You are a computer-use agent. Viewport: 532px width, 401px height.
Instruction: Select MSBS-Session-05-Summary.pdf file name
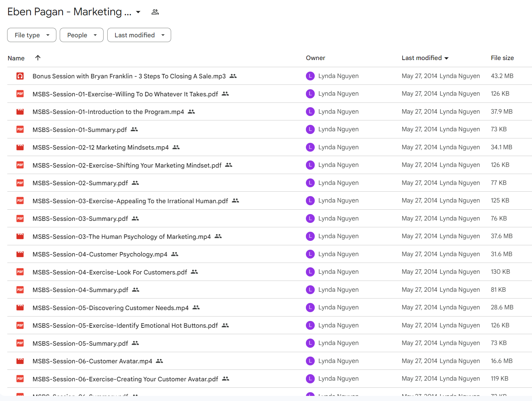point(80,343)
